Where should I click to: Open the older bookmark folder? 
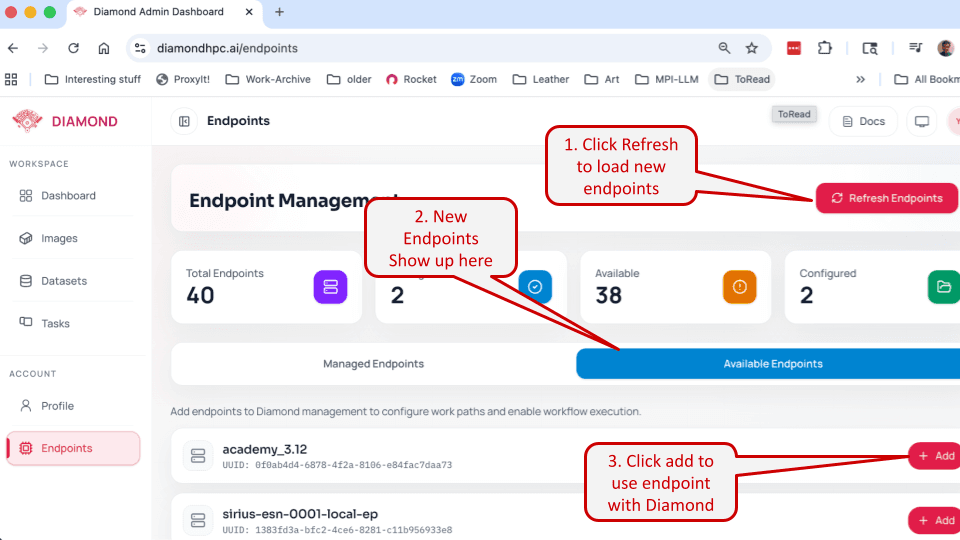point(350,79)
